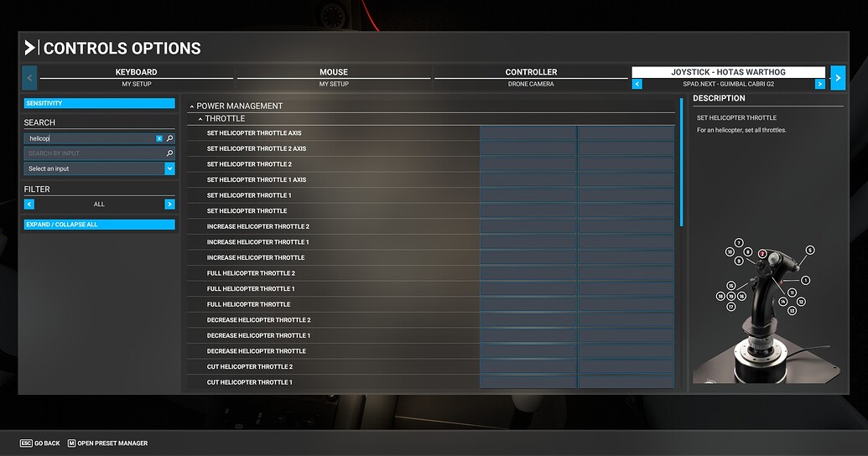Go to the next filter with the right arrow
The width and height of the screenshot is (868, 456).
169,204
